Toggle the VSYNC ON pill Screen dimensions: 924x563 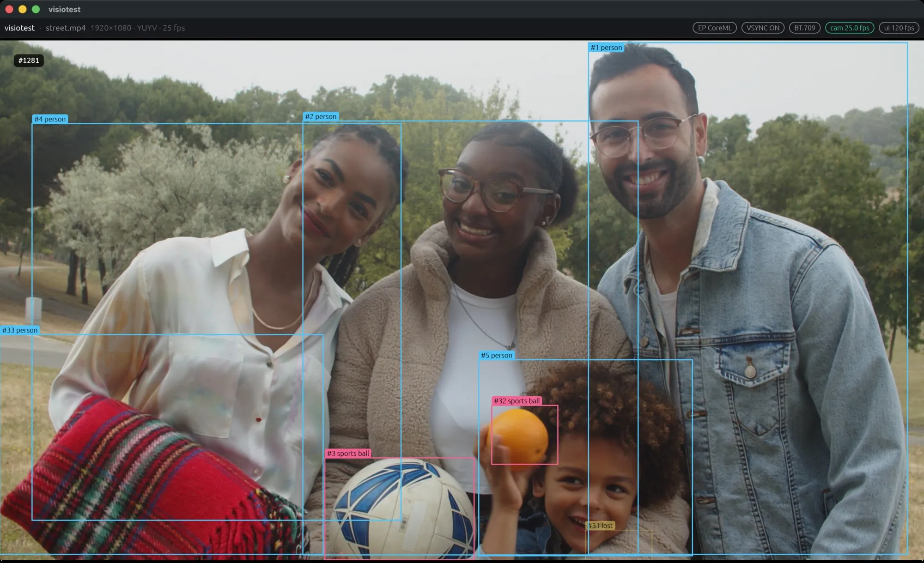(763, 28)
